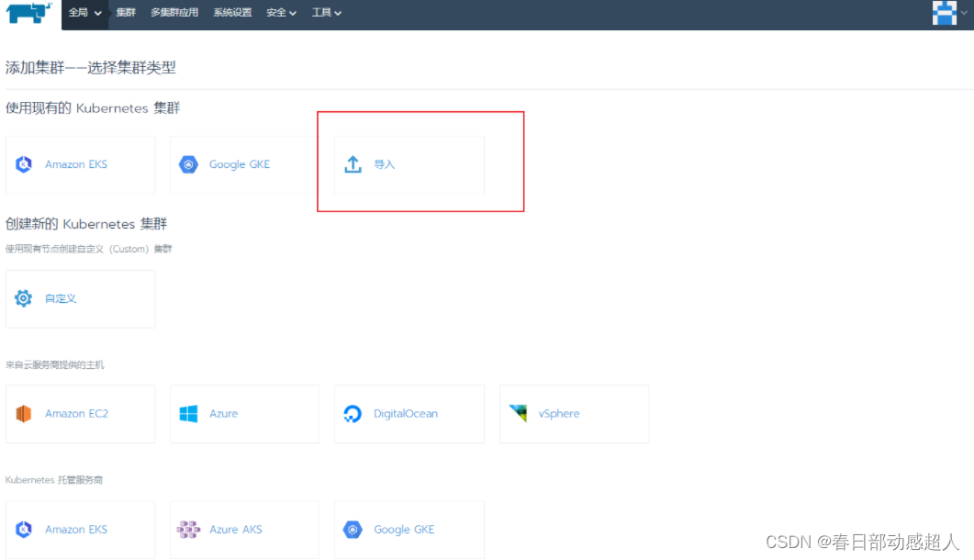Click the Azure AKS purple icon
The image size is (974, 560).
click(188, 530)
